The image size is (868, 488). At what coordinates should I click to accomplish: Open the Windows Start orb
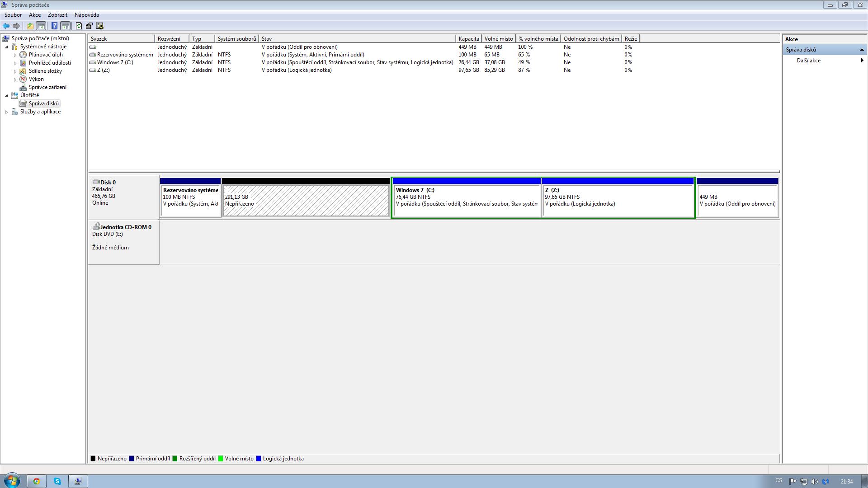coord(12,481)
